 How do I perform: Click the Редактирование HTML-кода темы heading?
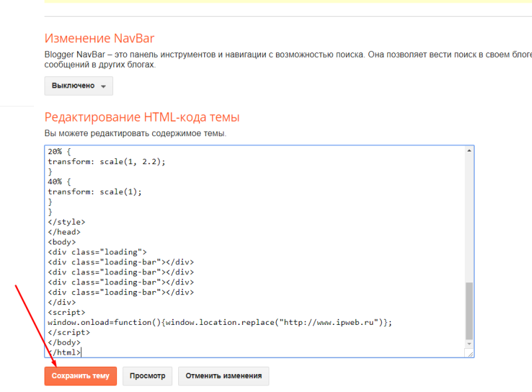[142, 118]
